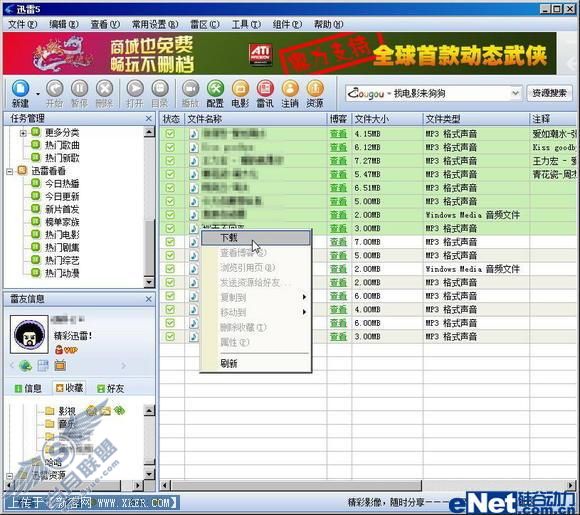Click the 开始 start icon in toolbar

click(x=54, y=89)
